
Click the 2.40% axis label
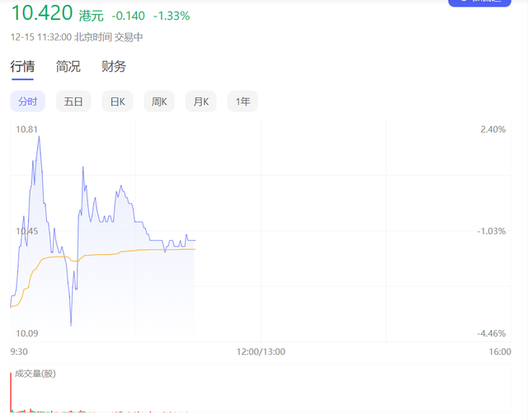tap(493, 130)
